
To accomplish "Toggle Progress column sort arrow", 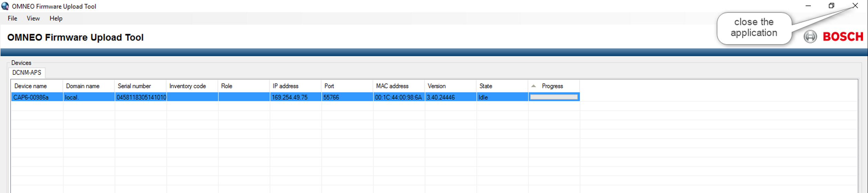I will tap(534, 86).
